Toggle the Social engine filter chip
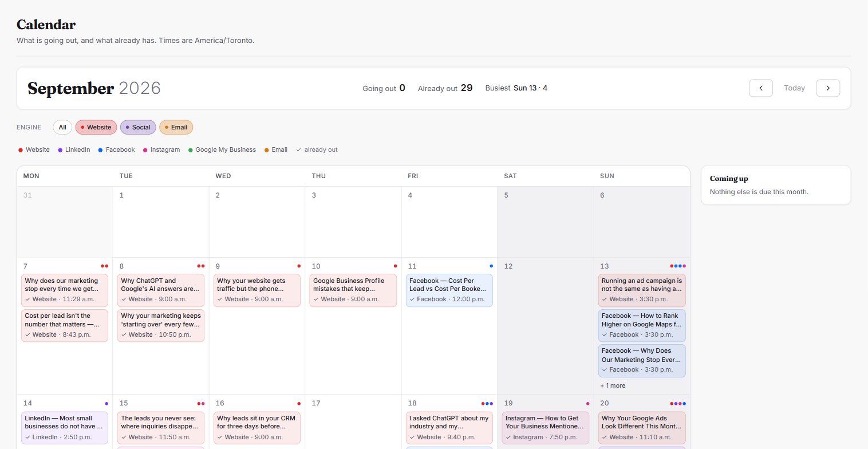The width and height of the screenshot is (868, 449). pos(138,127)
